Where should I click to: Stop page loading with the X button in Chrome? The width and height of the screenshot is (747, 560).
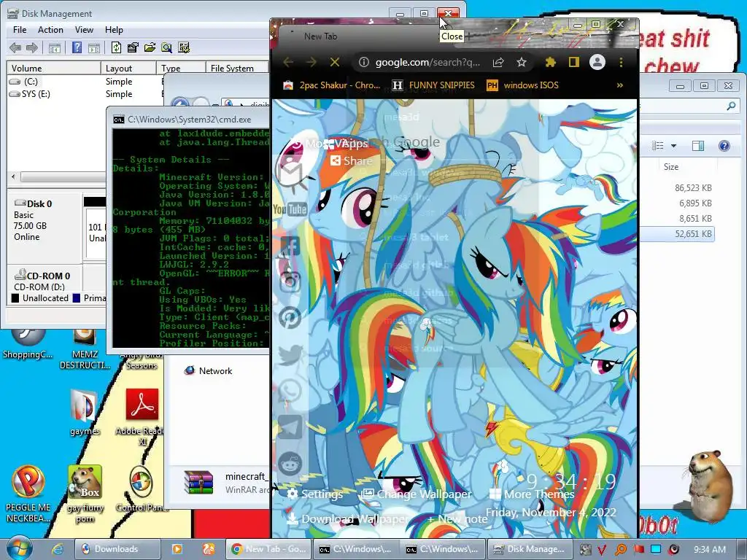pyautogui.click(x=335, y=62)
